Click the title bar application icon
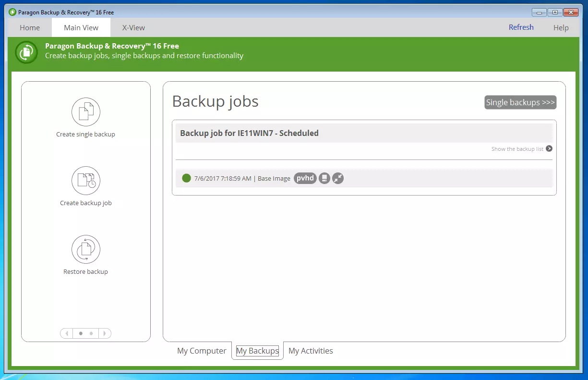The width and height of the screenshot is (588, 380). point(12,12)
